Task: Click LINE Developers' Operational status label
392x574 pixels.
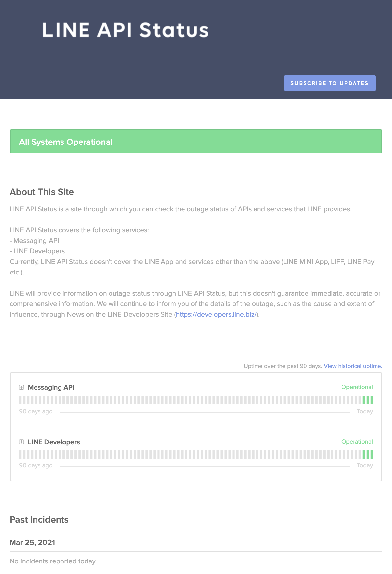Action: [357, 442]
